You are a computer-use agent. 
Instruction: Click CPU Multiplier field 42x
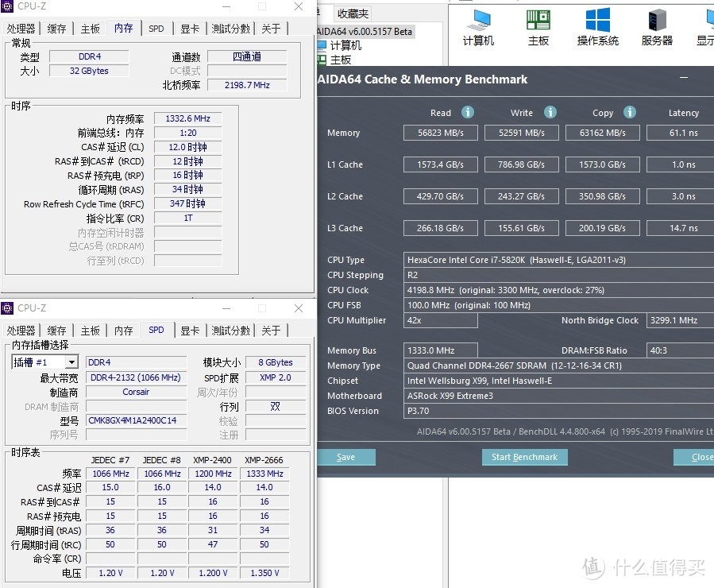coord(440,321)
